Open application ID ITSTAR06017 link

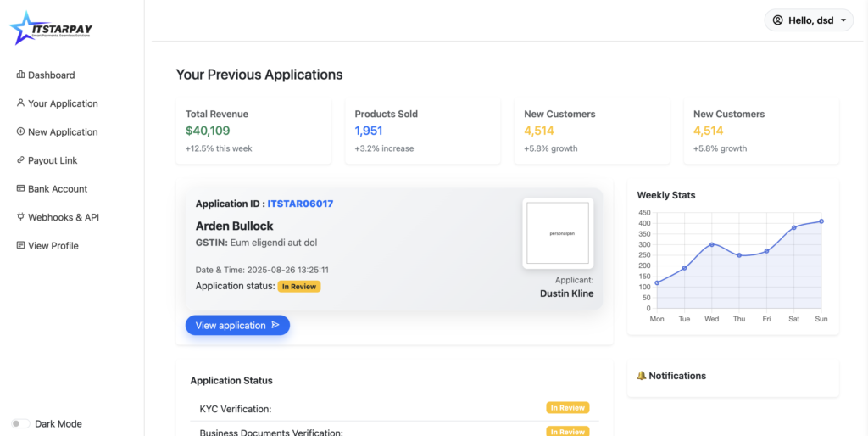[300, 204]
